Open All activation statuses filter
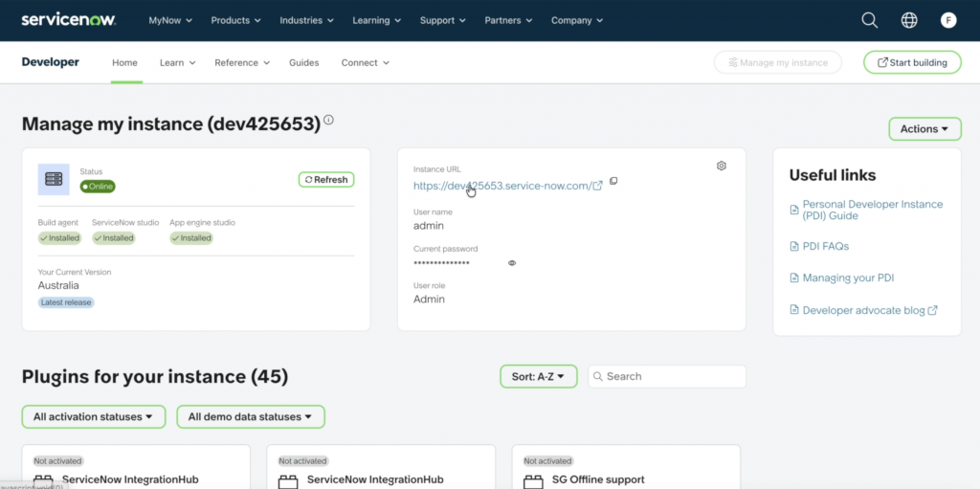Image resolution: width=980 pixels, height=489 pixels. click(x=94, y=417)
